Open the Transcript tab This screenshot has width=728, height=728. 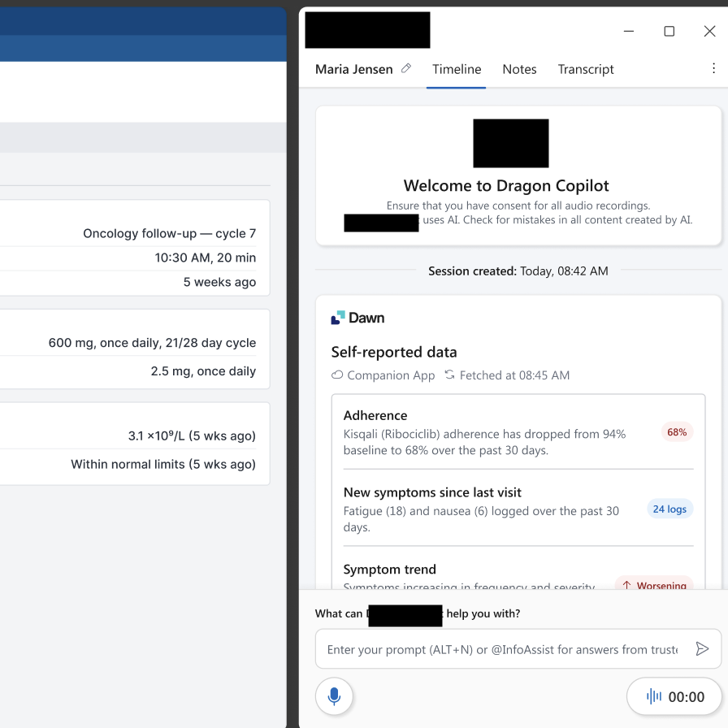click(x=586, y=69)
